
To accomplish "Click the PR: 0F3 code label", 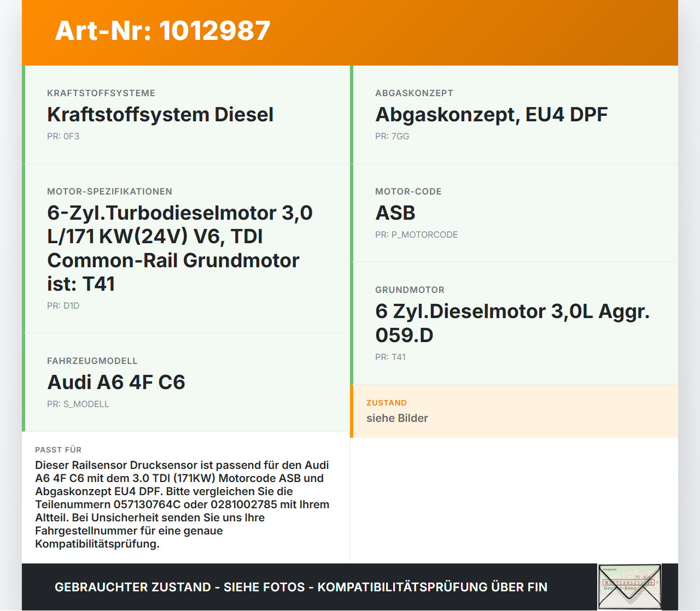I will (x=63, y=136).
